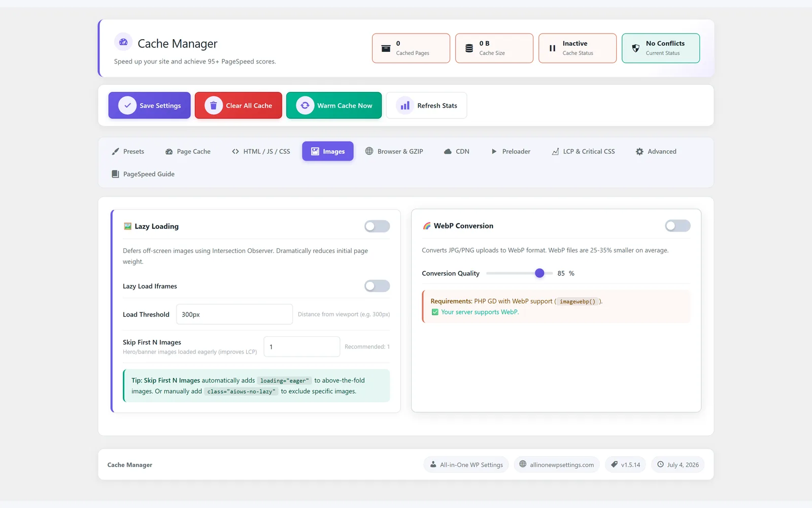Click the Browser & GZIP globe icon
The width and height of the screenshot is (812, 508).
coord(369,151)
